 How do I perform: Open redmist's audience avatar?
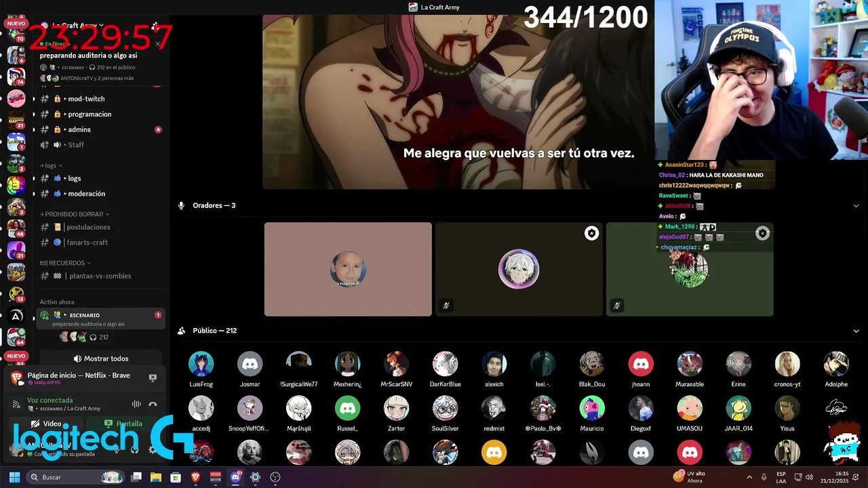coord(494,409)
